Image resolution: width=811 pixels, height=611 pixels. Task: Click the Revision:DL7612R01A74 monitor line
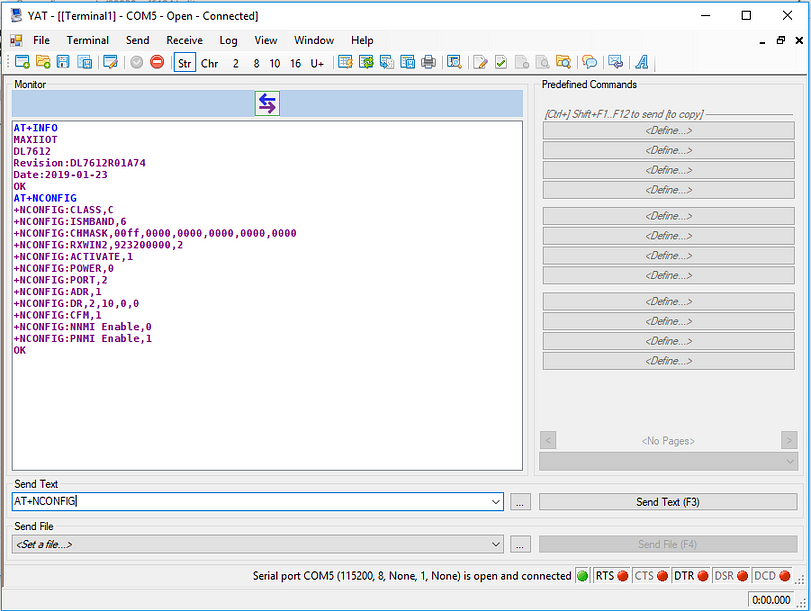80,163
